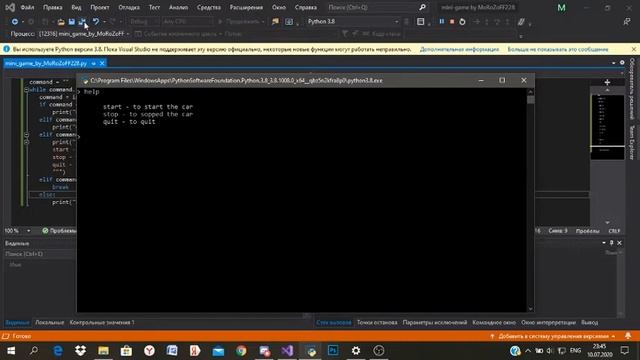
Task: Open the Расширения menu
Action: (246, 7)
